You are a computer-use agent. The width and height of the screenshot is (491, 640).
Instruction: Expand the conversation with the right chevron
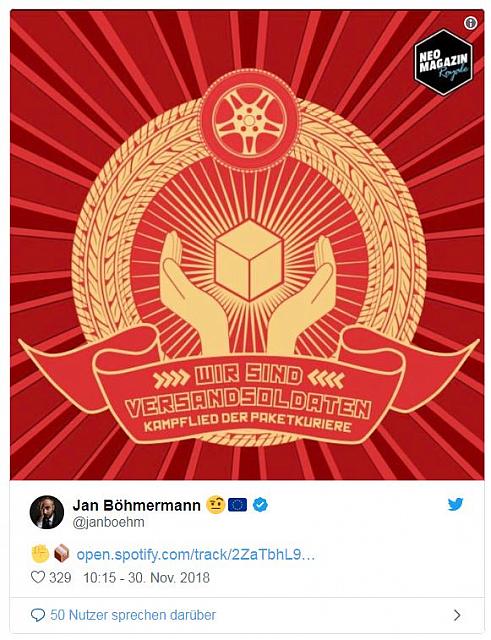point(458,615)
